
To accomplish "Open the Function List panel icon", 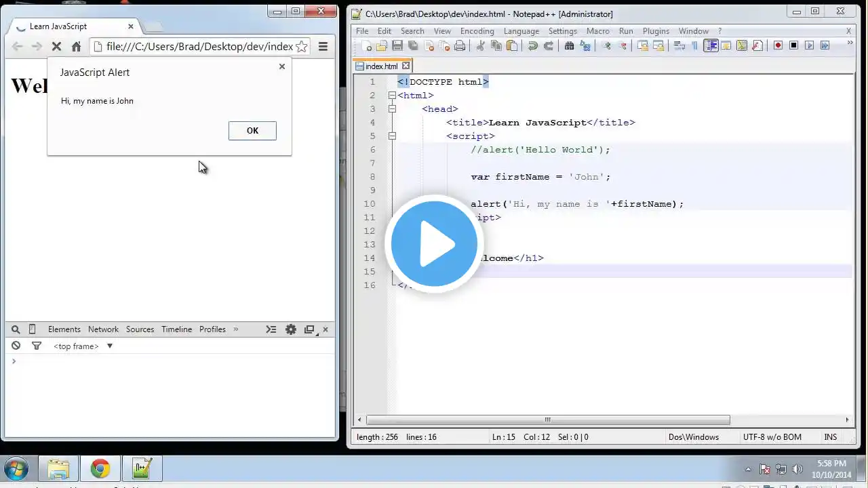I will click(x=757, y=45).
